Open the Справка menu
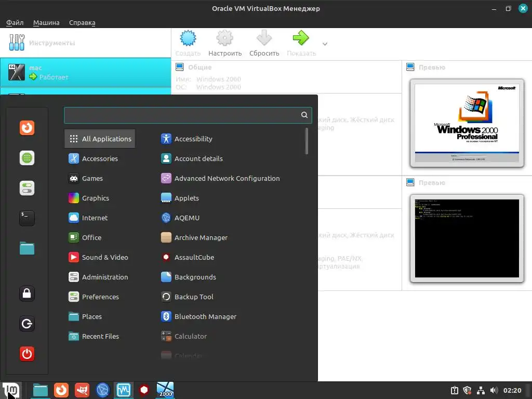Viewport: 532px width, 399px height. [x=82, y=23]
